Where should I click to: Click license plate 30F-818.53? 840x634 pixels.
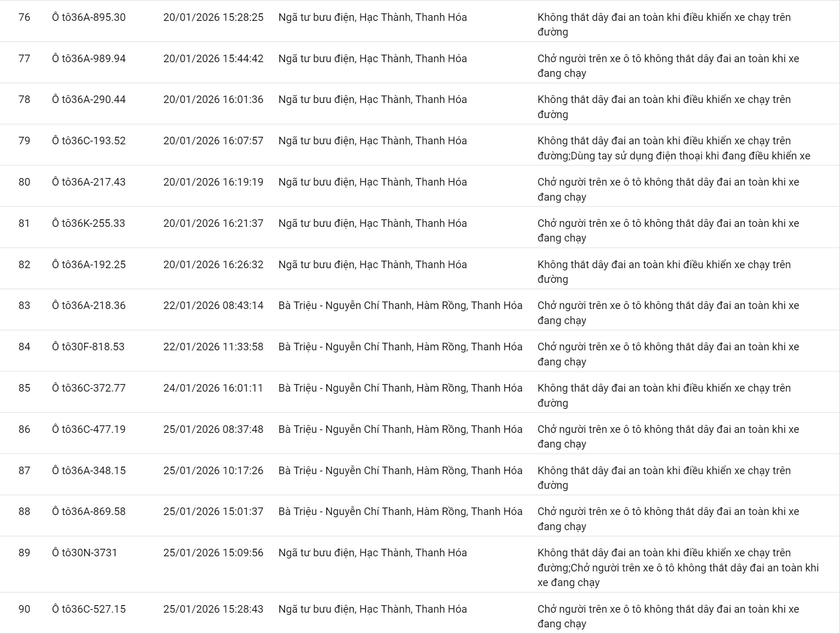pyautogui.click(x=88, y=347)
